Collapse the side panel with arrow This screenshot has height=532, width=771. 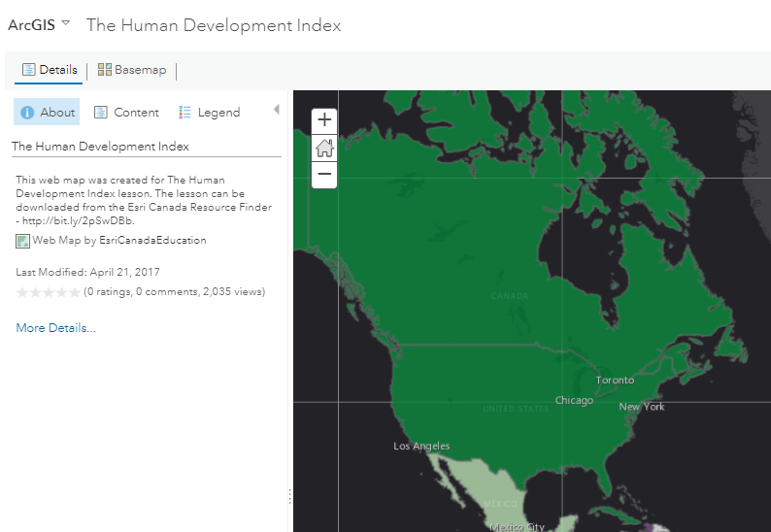click(x=277, y=110)
